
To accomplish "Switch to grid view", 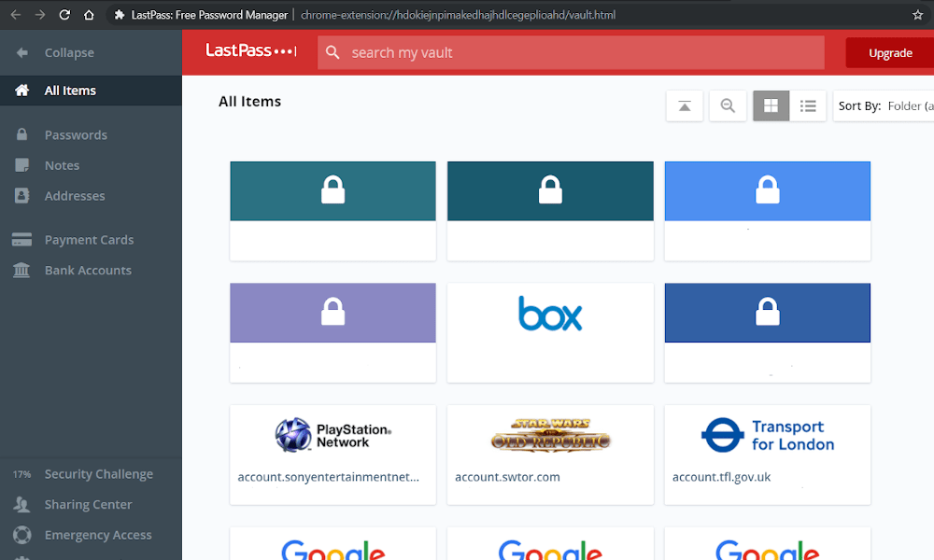I will click(771, 105).
